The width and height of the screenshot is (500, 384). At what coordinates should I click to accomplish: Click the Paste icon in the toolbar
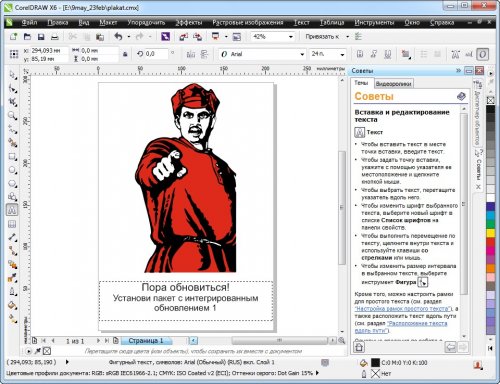point(100,37)
